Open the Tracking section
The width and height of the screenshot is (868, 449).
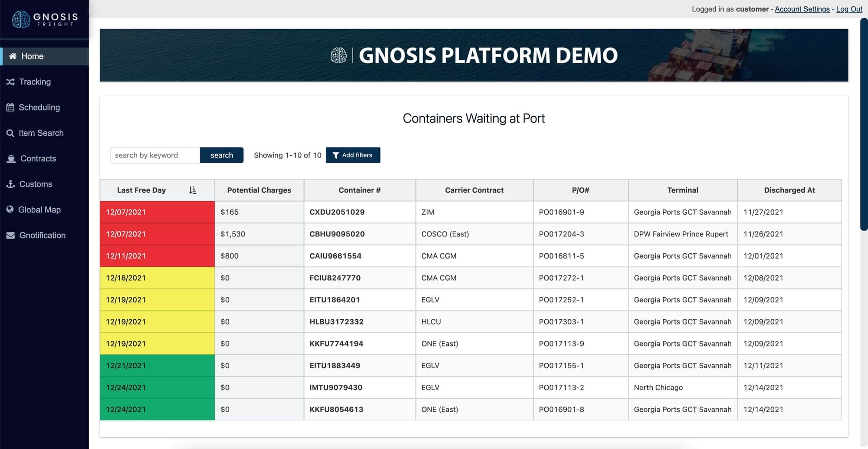point(34,82)
